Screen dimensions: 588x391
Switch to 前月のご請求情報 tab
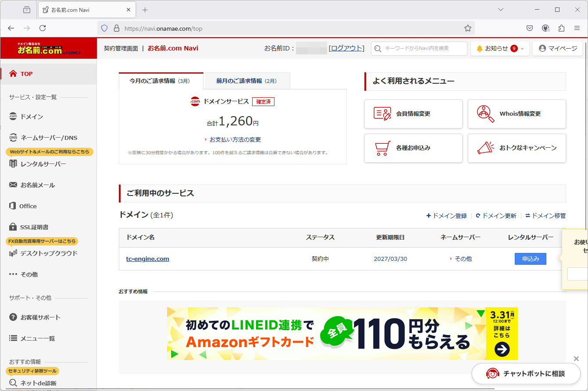pyautogui.click(x=247, y=81)
